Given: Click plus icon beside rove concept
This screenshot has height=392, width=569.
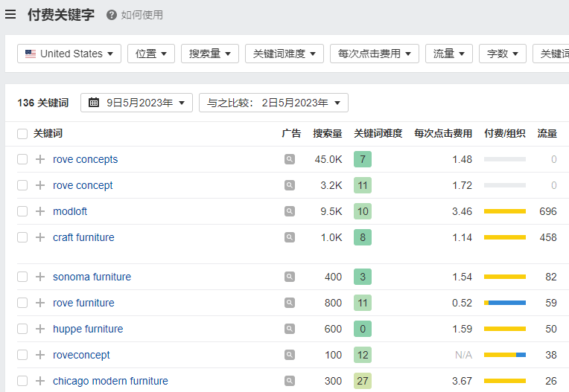Looking at the screenshot, I should 40,185.
